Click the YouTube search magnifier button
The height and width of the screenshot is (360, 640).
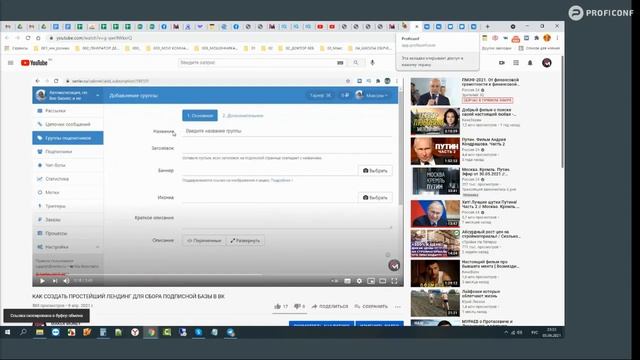tap(356, 63)
